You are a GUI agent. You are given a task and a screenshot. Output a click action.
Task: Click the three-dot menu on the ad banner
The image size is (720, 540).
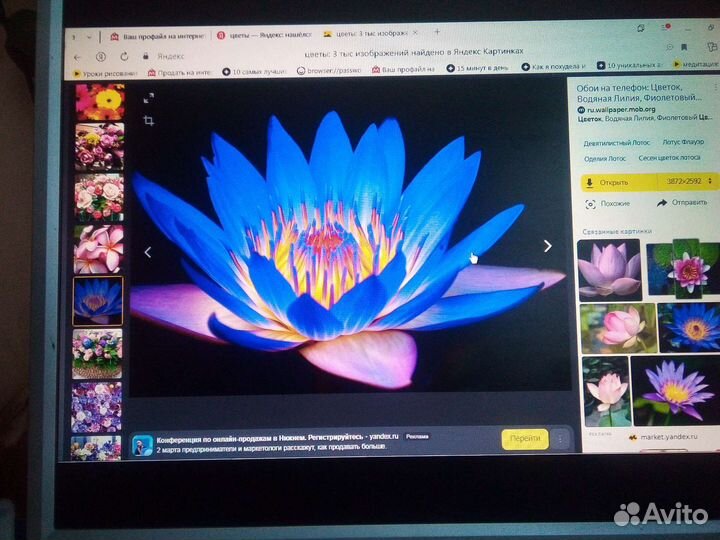coord(560,439)
